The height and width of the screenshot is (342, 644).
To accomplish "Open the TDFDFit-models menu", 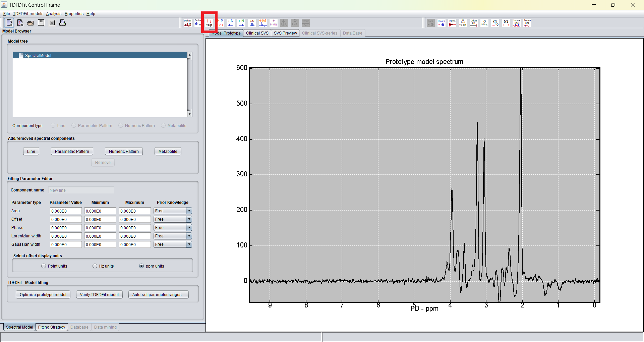I will click(x=28, y=14).
